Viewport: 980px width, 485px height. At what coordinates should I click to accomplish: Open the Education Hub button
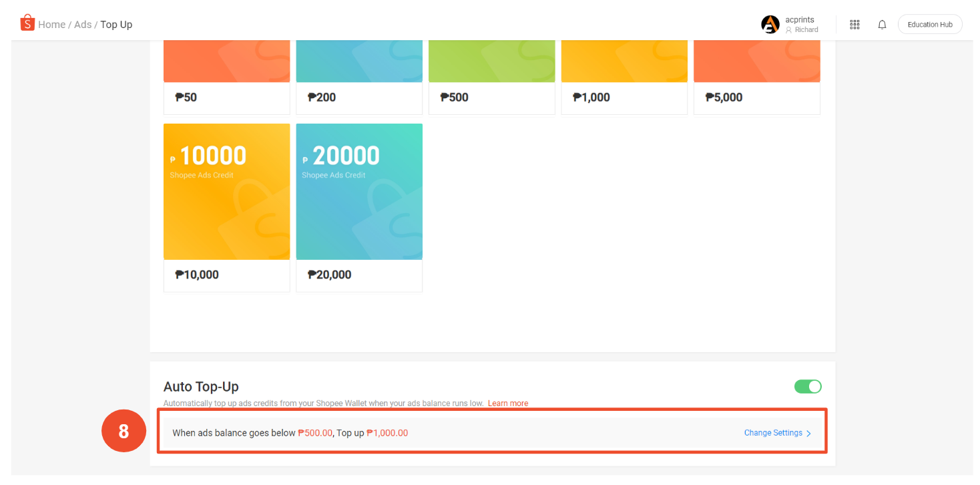pos(929,25)
